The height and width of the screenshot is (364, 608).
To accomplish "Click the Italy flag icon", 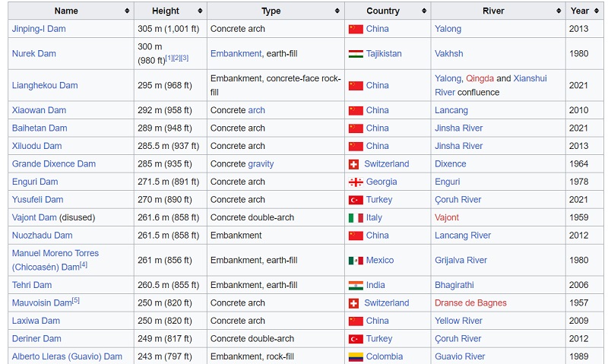I will coord(355,217).
